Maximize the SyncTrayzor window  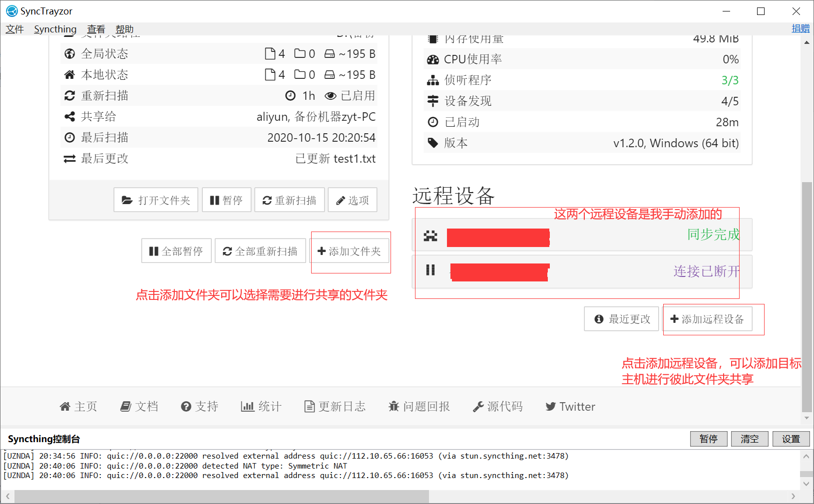pos(761,11)
